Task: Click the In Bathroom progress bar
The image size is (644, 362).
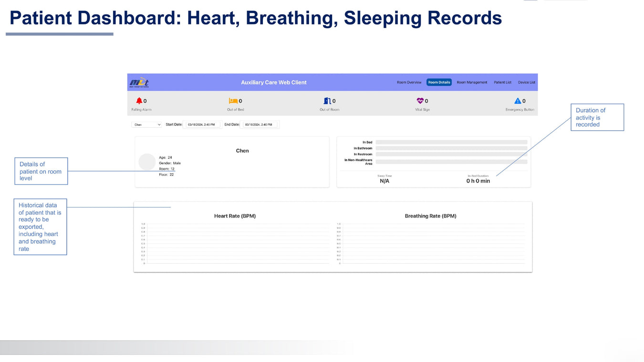Action: (451, 148)
